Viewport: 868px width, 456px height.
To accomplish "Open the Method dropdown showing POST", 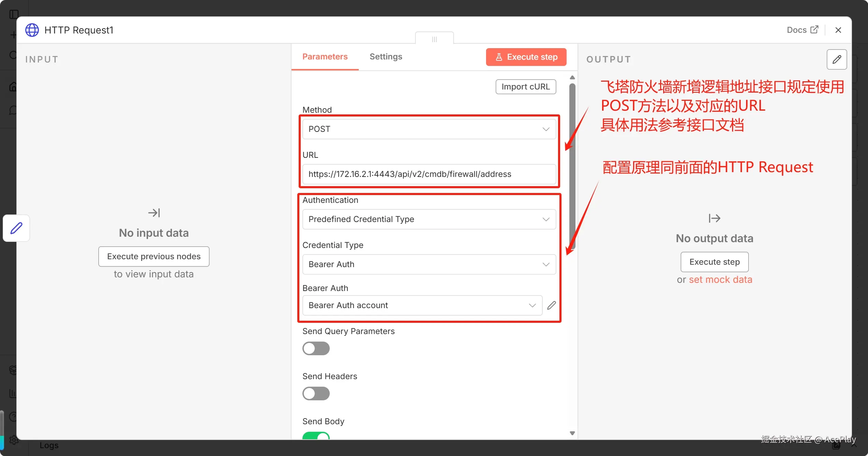I will (429, 129).
